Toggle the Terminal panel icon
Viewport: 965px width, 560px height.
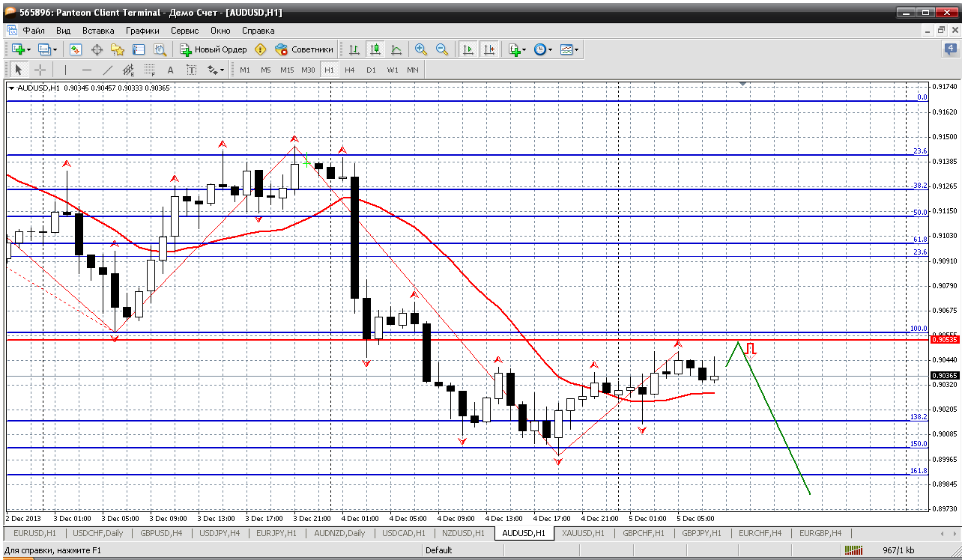(139, 49)
